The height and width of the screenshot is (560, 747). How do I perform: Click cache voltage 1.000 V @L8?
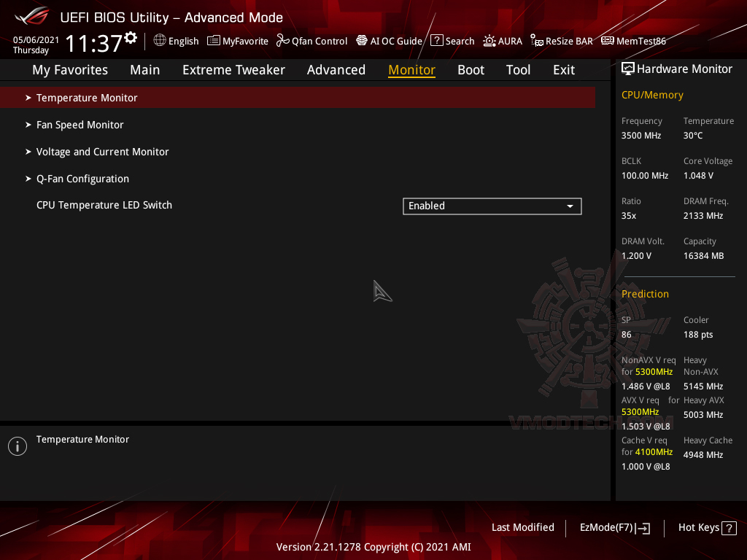pos(646,467)
